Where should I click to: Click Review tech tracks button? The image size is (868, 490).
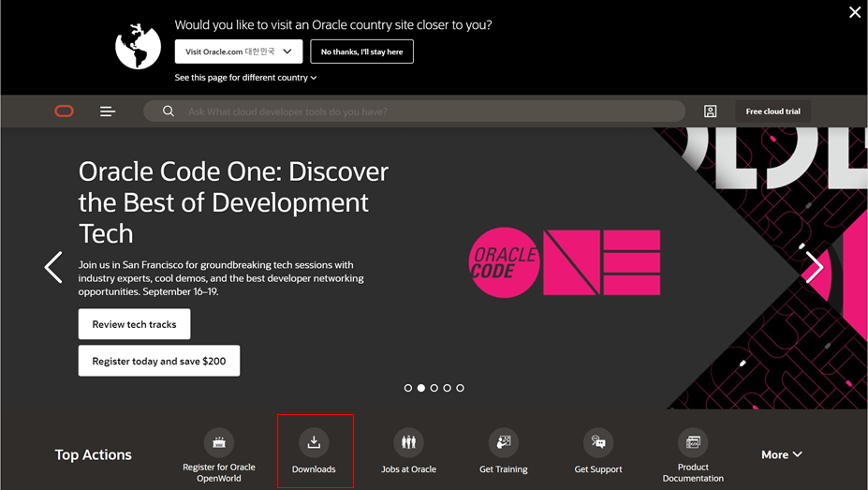[x=135, y=324]
